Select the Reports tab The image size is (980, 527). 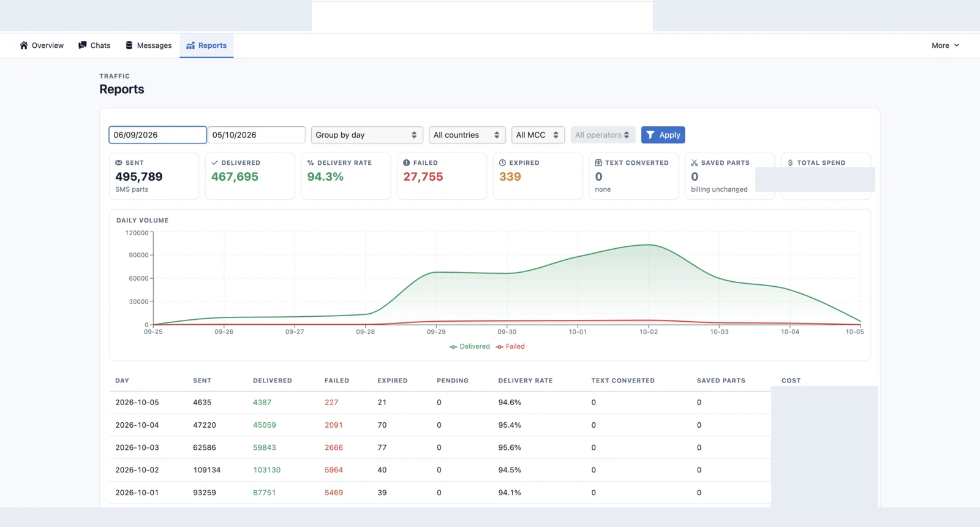point(206,45)
